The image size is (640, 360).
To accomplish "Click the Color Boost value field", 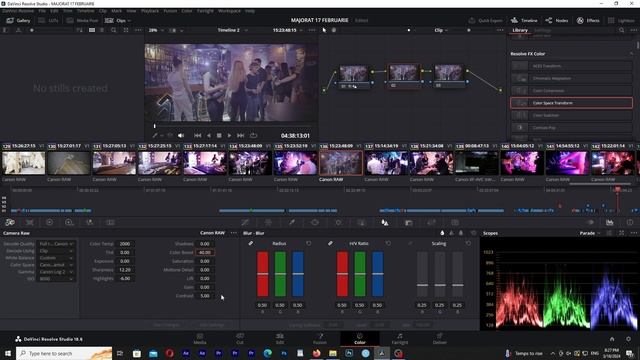I will (204, 252).
